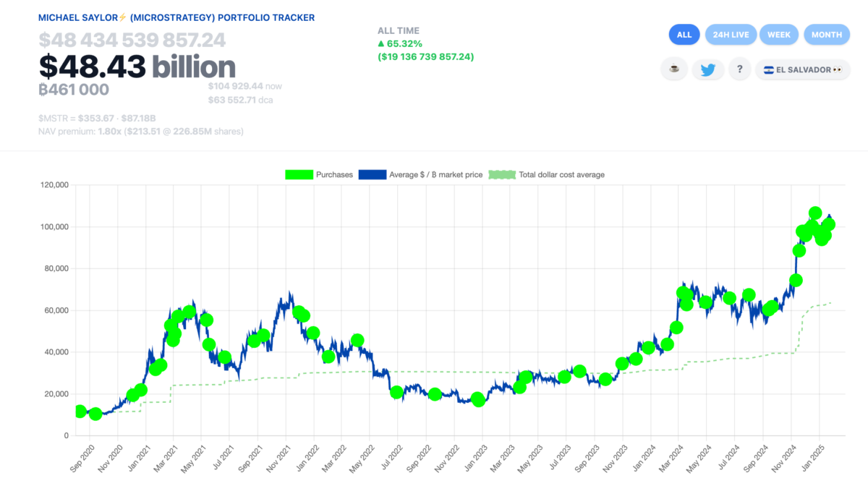Open the Michael Saylor Portfolio Tracker title

(x=176, y=17)
